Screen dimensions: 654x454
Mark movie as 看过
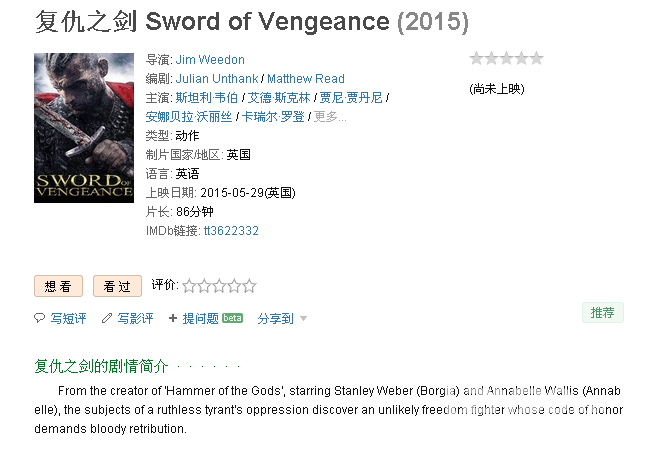coord(117,286)
